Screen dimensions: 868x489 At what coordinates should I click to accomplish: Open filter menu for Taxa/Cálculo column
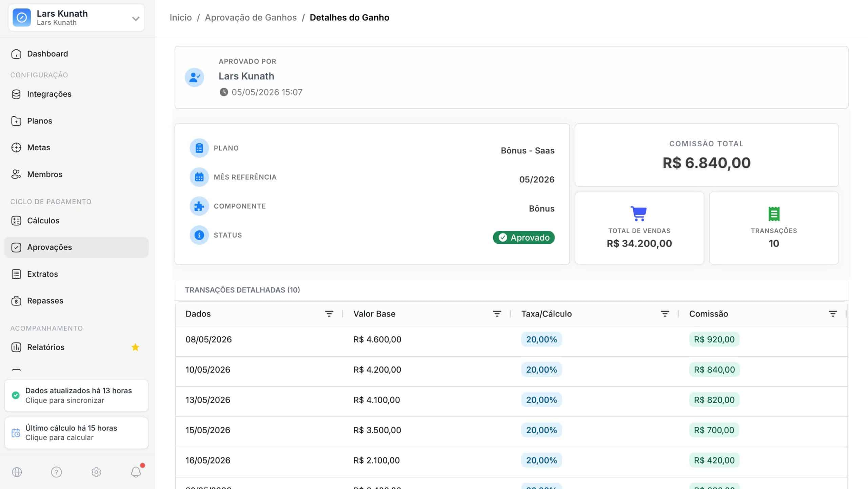665,314
